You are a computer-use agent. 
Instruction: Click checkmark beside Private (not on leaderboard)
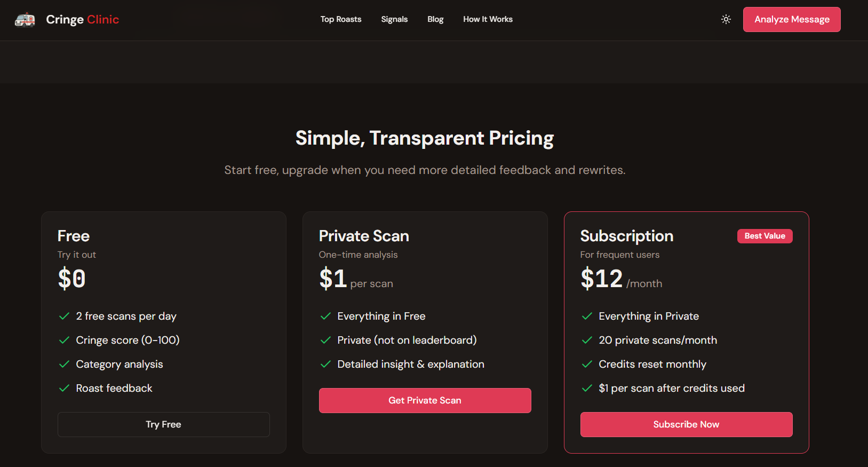point(325,340)
